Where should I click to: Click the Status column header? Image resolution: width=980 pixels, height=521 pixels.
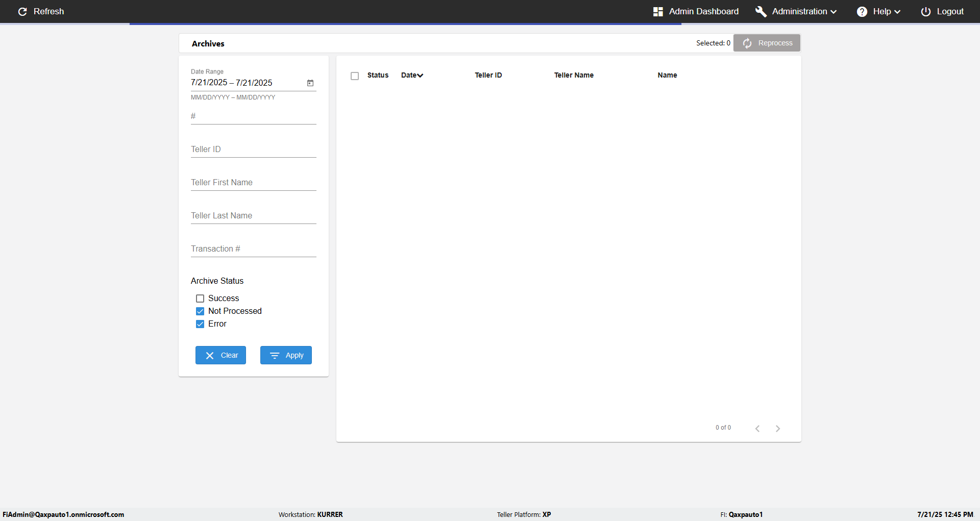378,75
